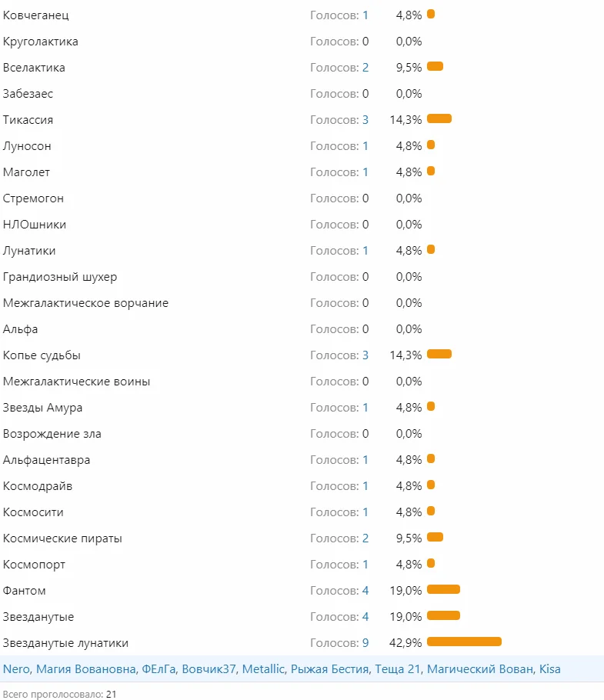604x700 pixels.
Task: Go to Kisa's profile
Action: click(550, 669)
